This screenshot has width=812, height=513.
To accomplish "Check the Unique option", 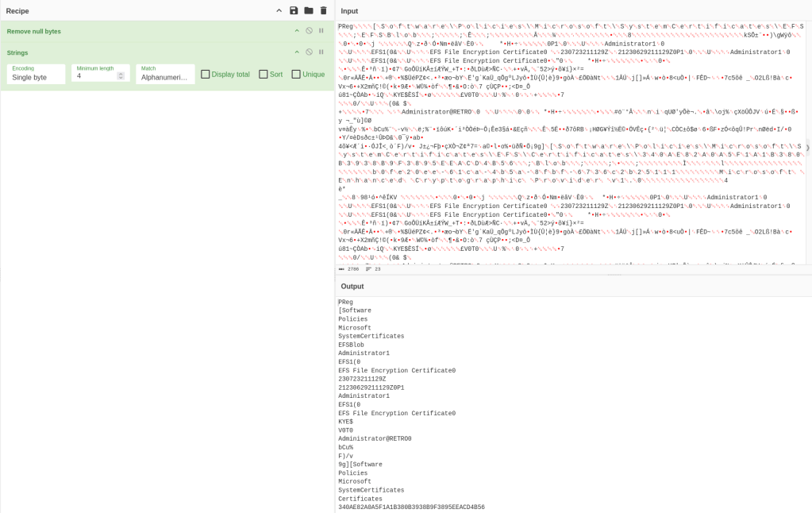I will tap(296, 75).
